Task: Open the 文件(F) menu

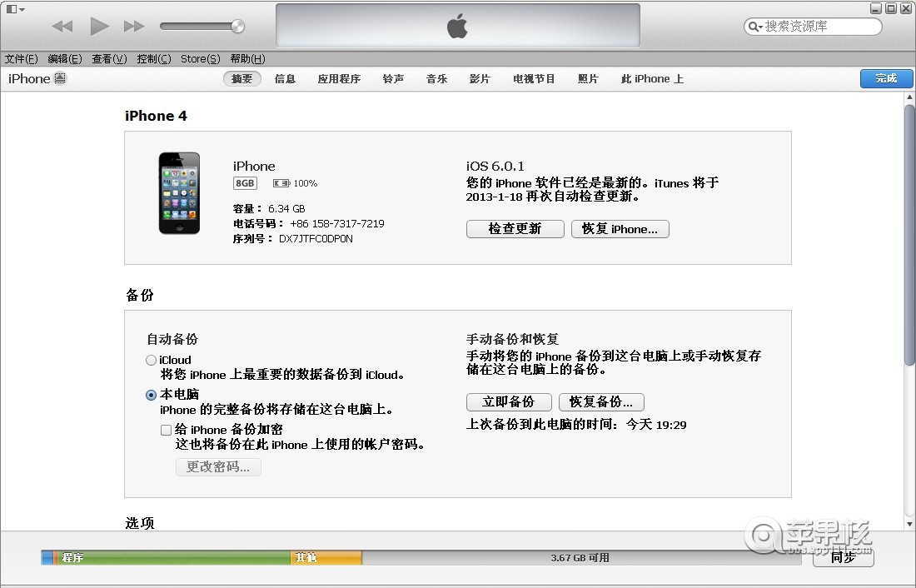Action: tap(21, 59)
